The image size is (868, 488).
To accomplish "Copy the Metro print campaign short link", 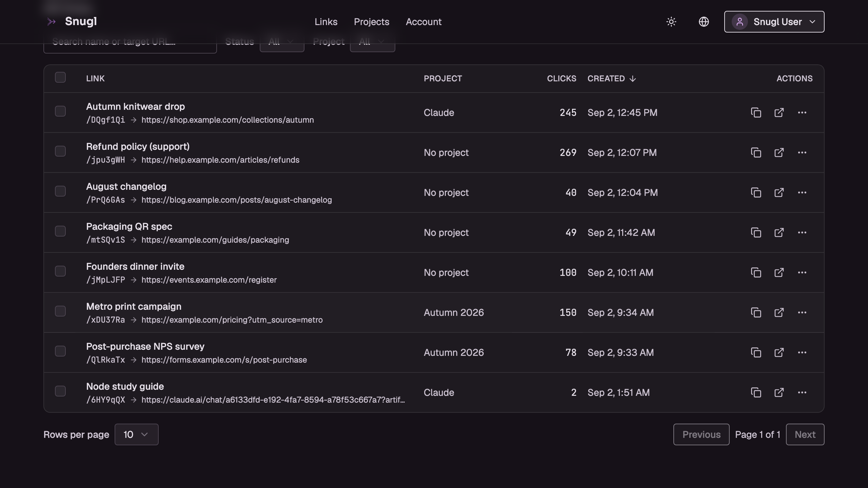I will tap(756, 312).
